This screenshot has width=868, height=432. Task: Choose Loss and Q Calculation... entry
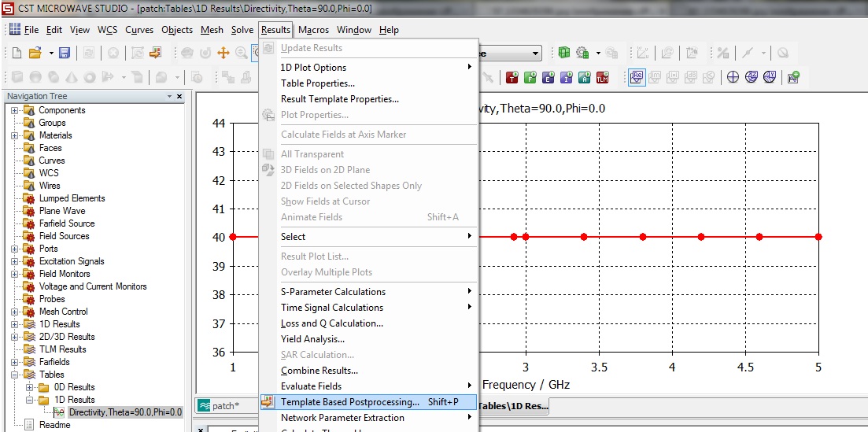(x=368, y=323)
